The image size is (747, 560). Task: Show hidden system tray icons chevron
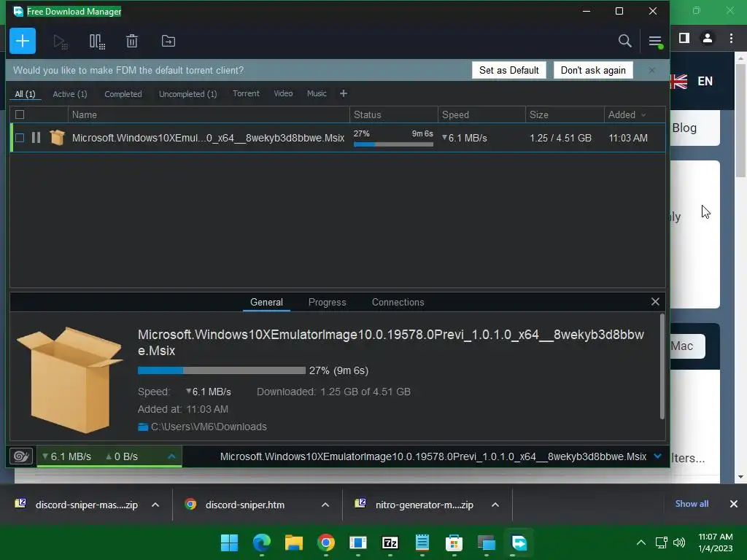point(641,542)
